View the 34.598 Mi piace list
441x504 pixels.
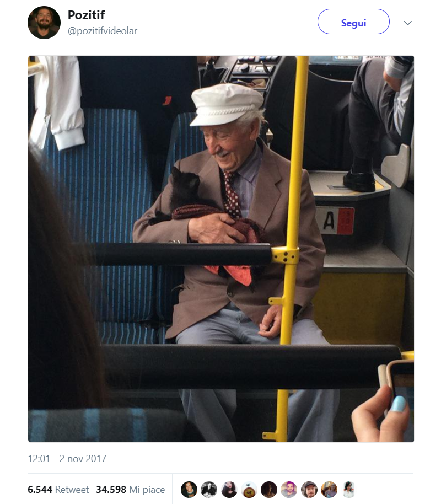[x=130, y=490]
